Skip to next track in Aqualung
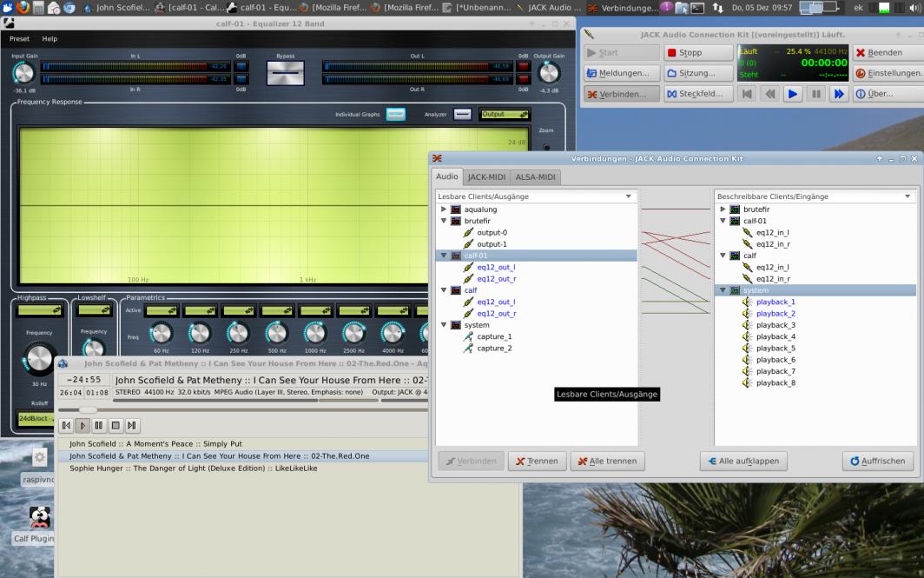Screen dimensions: 924x578 tap(132, 425)
